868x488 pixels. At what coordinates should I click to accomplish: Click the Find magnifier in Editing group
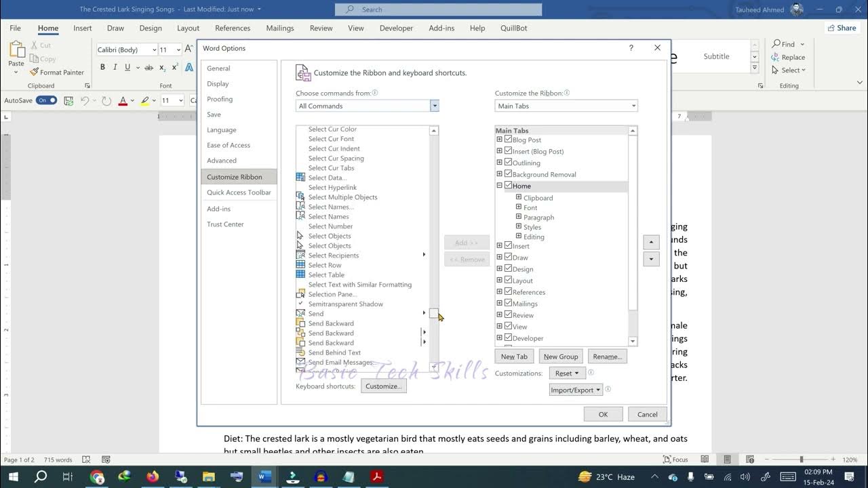coord(776,44)
